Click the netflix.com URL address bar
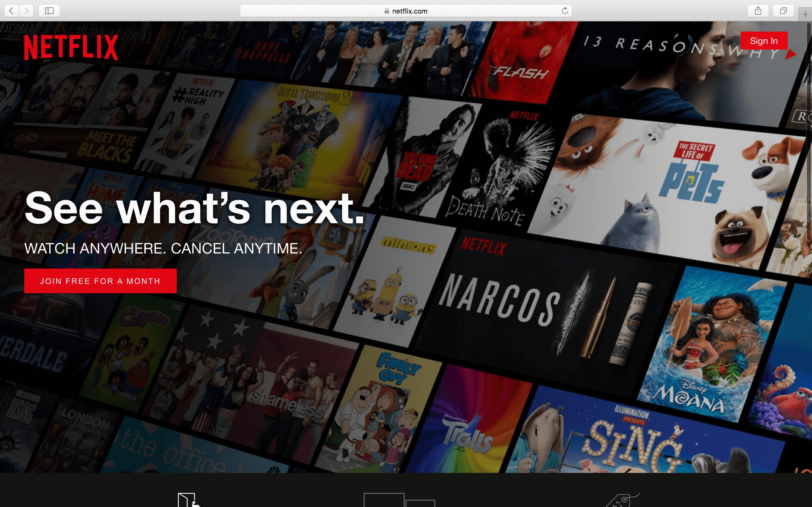 (x=406, y=10)
